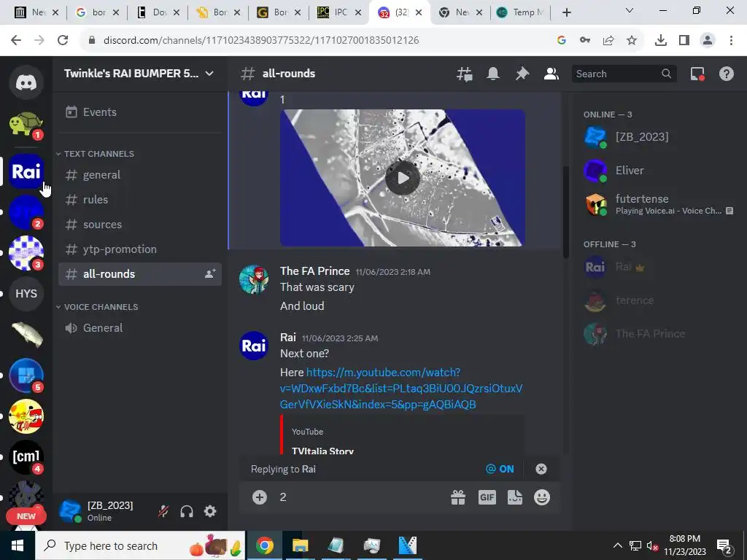Open the HYS server icon
Image resolution: width=747 pixels, height=560 pixels.
[x=26, y=294]
